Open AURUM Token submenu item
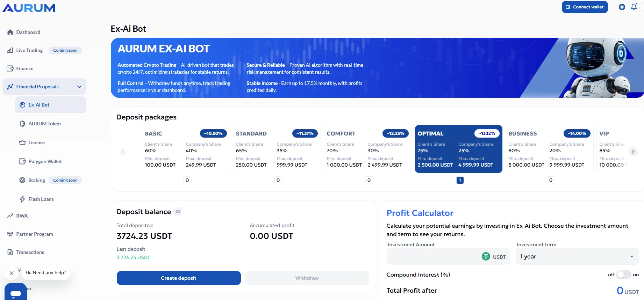The height and width of the screenshot is (300, 644). (44, 124)
